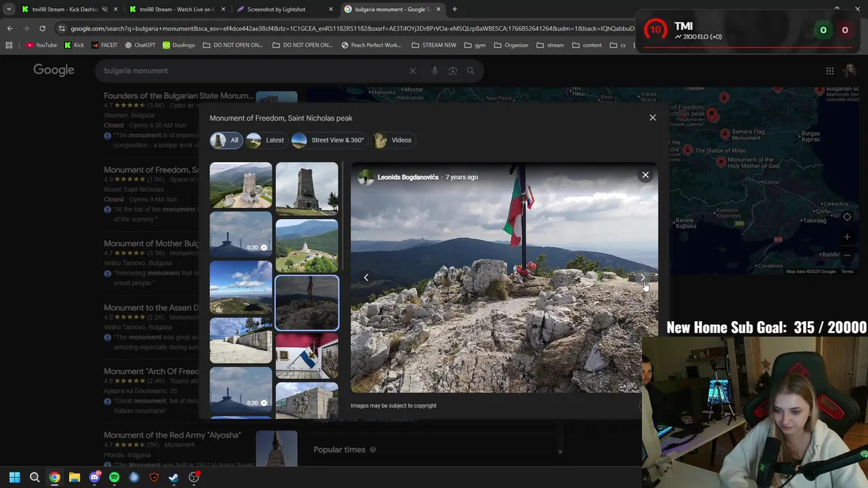Screen dimensions: 868x488
Task: Open the Google apps grid
Action: [x=830, y=70]
